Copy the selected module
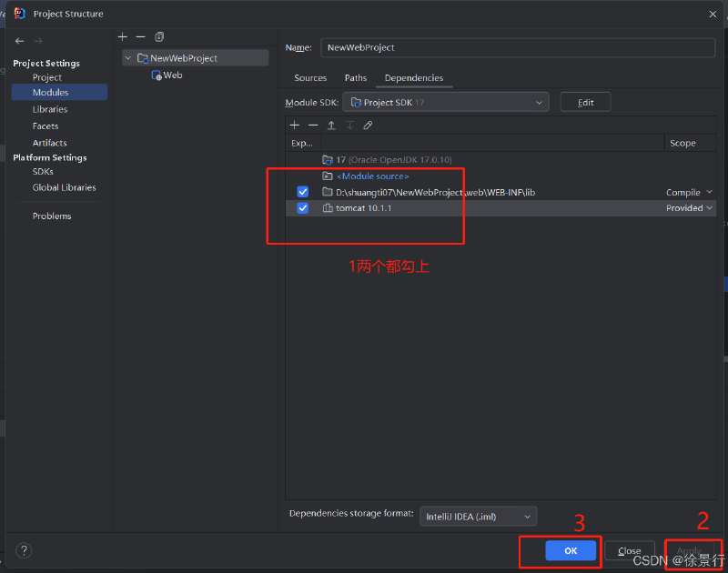This screenshot has height=573, width=728. pyautogui.click(x=159, y=36)
